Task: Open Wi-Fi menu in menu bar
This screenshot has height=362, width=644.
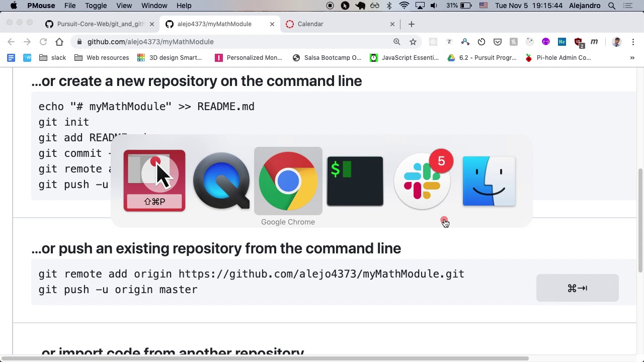Action: pyautogui.click(x=404, y=6)
